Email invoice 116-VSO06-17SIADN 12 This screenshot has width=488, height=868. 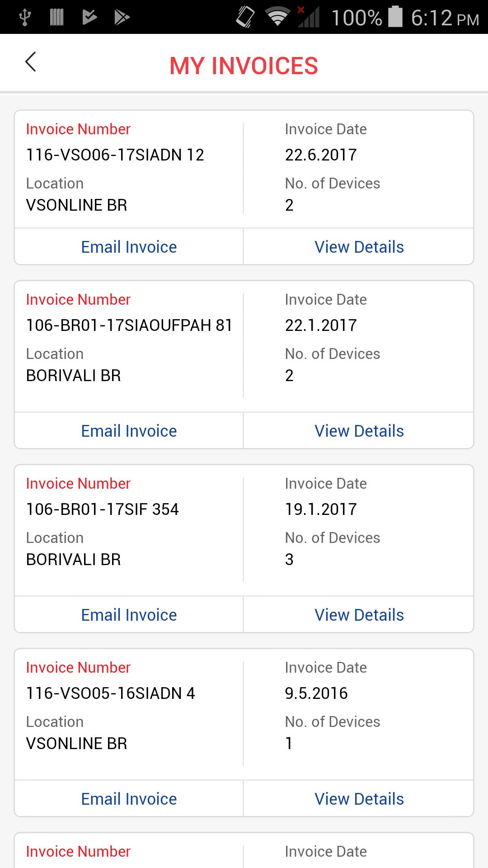coord(129,247)
